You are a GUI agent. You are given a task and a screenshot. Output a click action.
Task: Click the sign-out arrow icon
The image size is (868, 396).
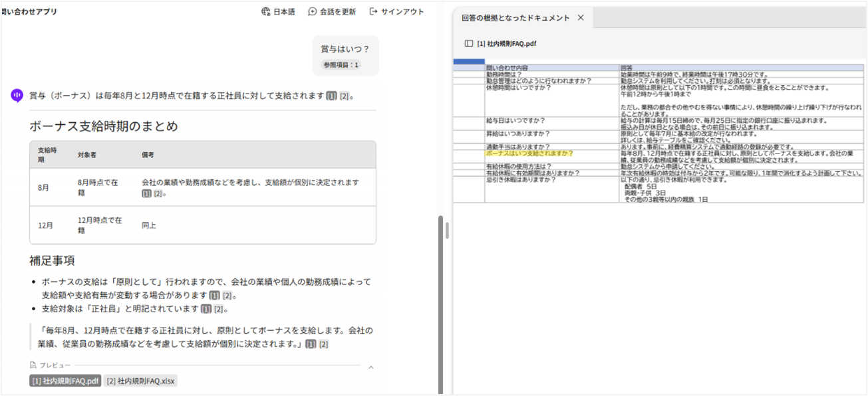(x=373, y=11)
